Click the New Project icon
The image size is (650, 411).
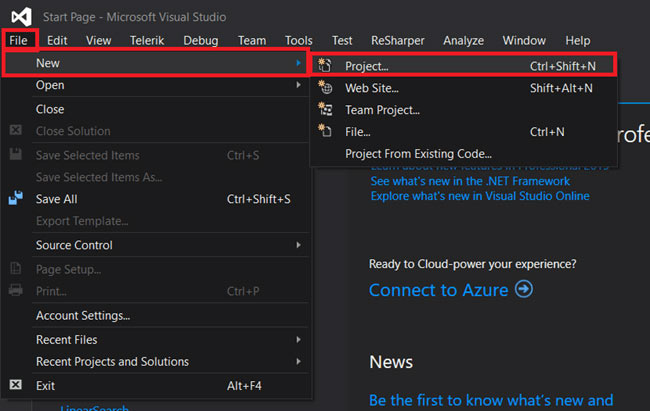[x=324, y=66]
